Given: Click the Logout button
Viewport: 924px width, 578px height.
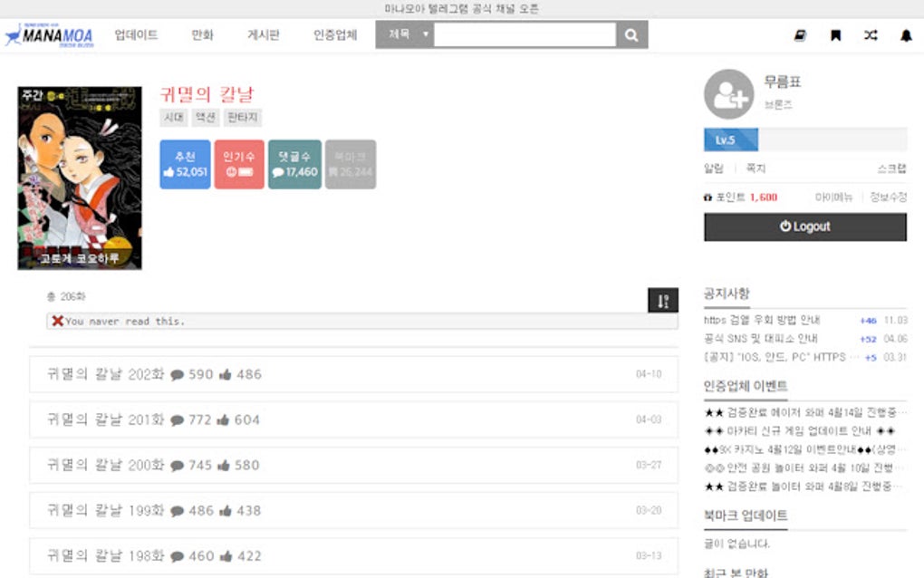Looking at the screenshot, I should click(x=805, y=226).
